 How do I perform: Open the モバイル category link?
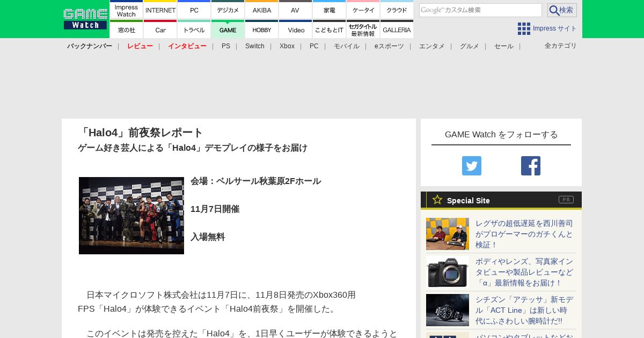347,46
